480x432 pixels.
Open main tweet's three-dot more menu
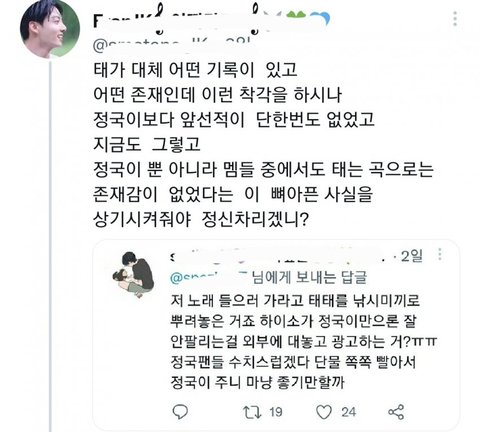point(455,18)
